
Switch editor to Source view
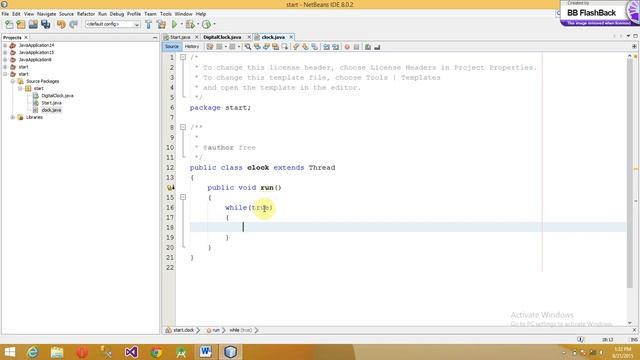[x=172, y=47]
